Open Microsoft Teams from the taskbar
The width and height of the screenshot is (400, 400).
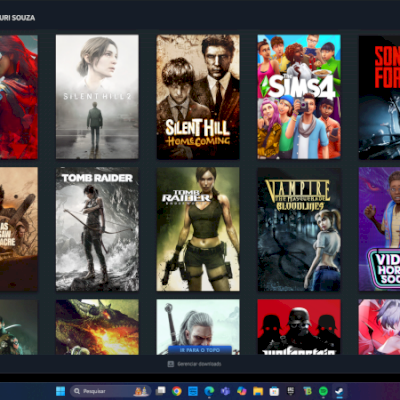226,391
